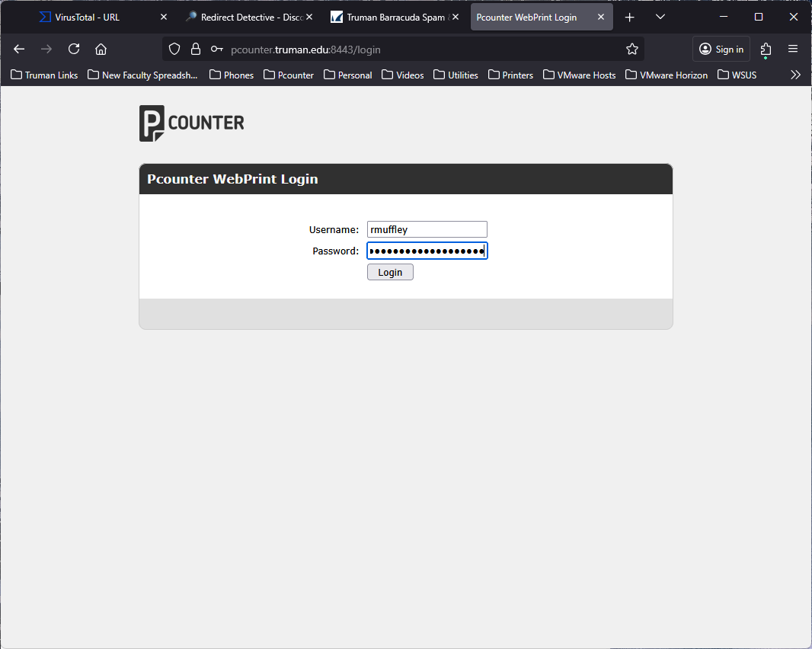Close the VirusTotal - URL tab
The image size is (812, 649).
164,17
